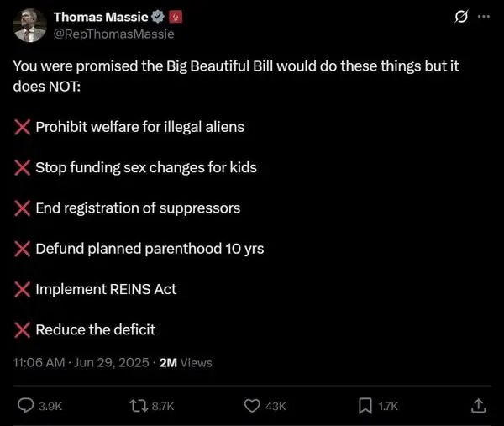
Task: Click the 11:06 AM · Jun 29, 2025 timestamp
Action: [x=81, y=363]
